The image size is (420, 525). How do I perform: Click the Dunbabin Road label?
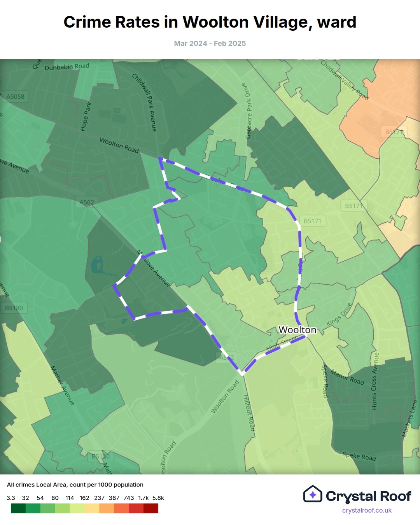pyautogui.click(x=67, y=67)
